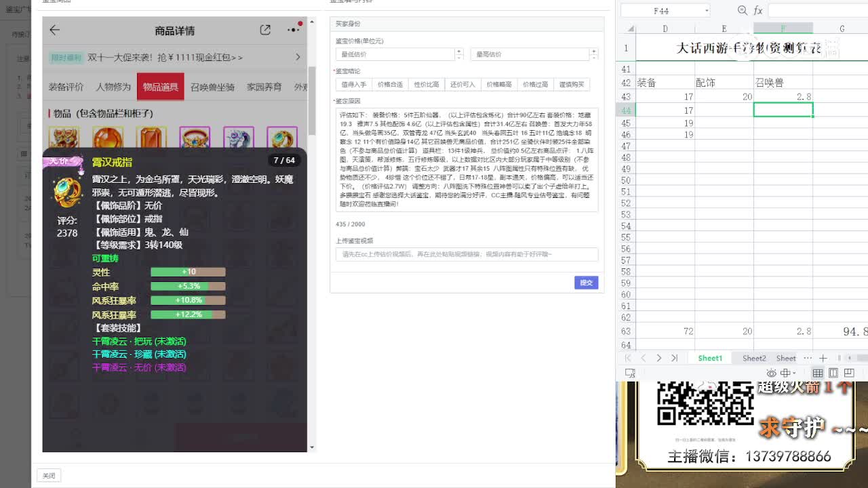The image size is (868, 488).
Task: Select column E header
Action: 724,28
